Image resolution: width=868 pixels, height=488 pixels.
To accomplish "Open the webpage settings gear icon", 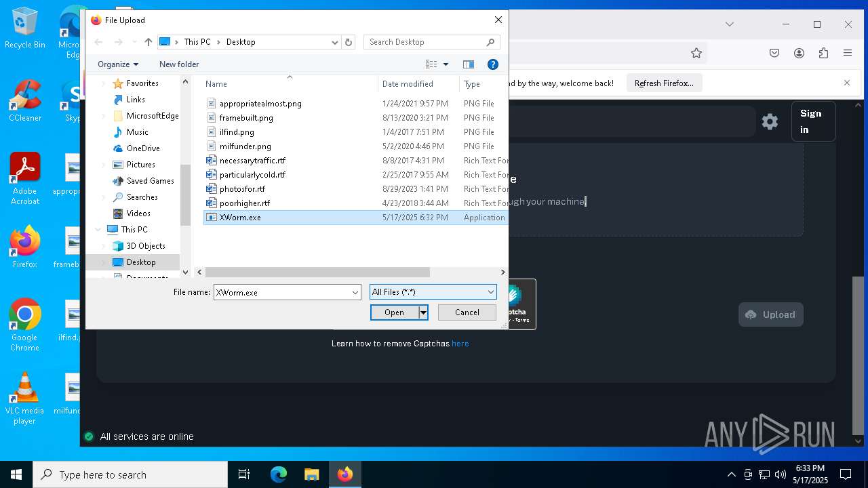I will 770,122.
